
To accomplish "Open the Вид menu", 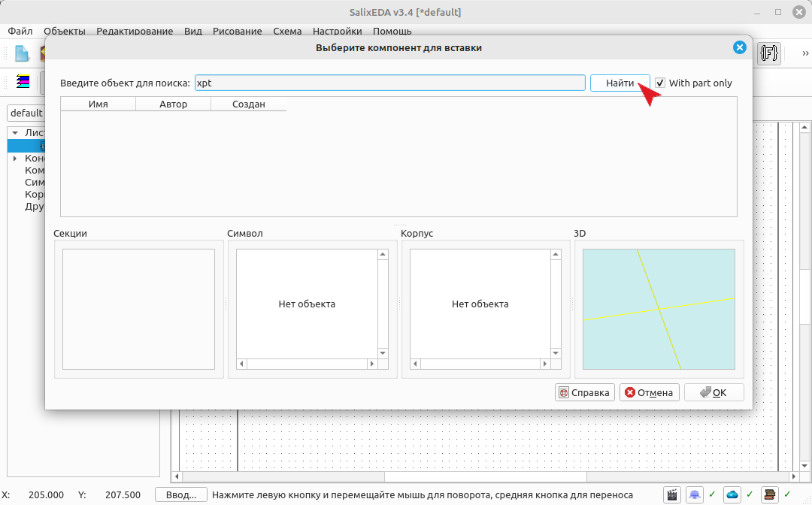I will coord(192,31).
